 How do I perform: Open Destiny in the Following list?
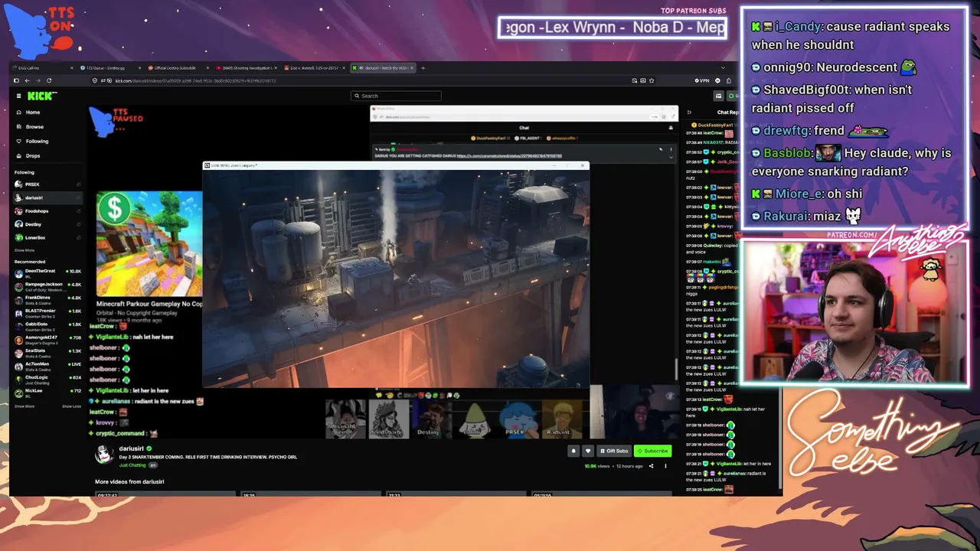[x=47, y=224]
